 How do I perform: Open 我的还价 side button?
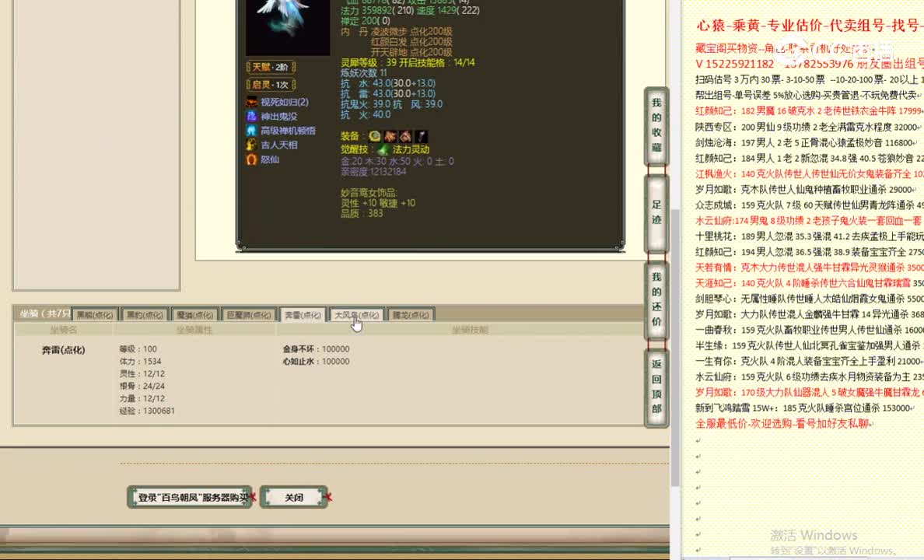pos(656,299)
